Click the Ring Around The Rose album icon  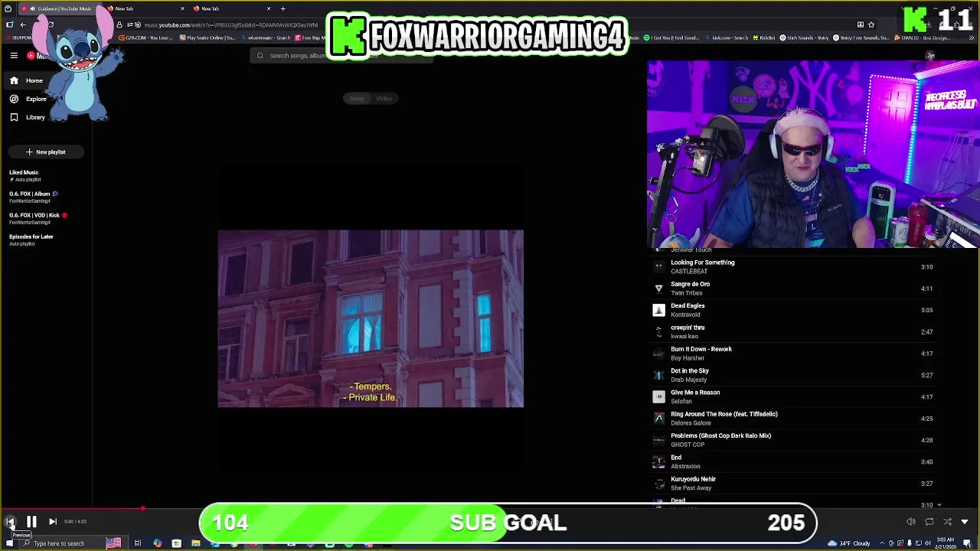pyautogui.click(x=658, y=419)
